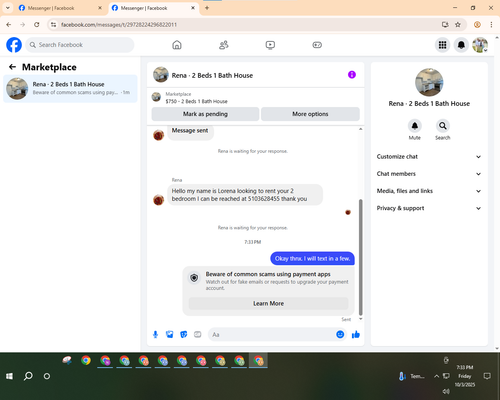500x400 pixels.
Task: Mute the chat using bell icon
Action: pyautogui.click(x=415, y=126)
